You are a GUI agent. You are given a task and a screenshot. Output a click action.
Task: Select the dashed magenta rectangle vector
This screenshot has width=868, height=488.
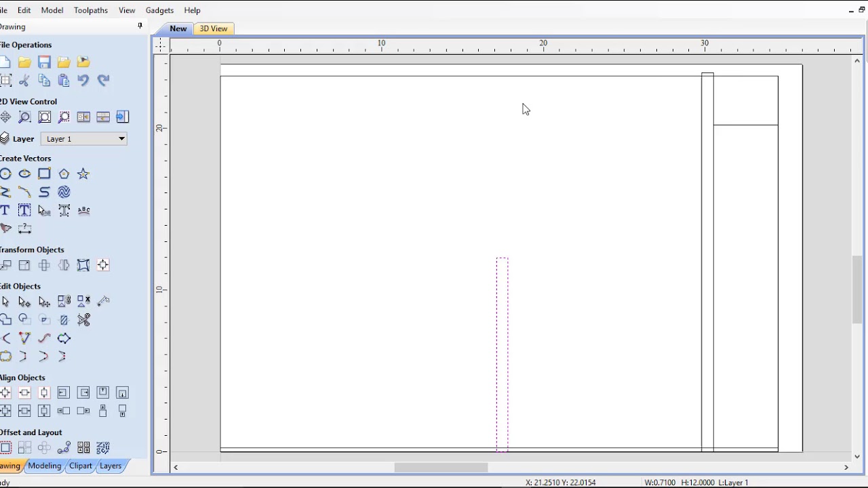point(502,354)
